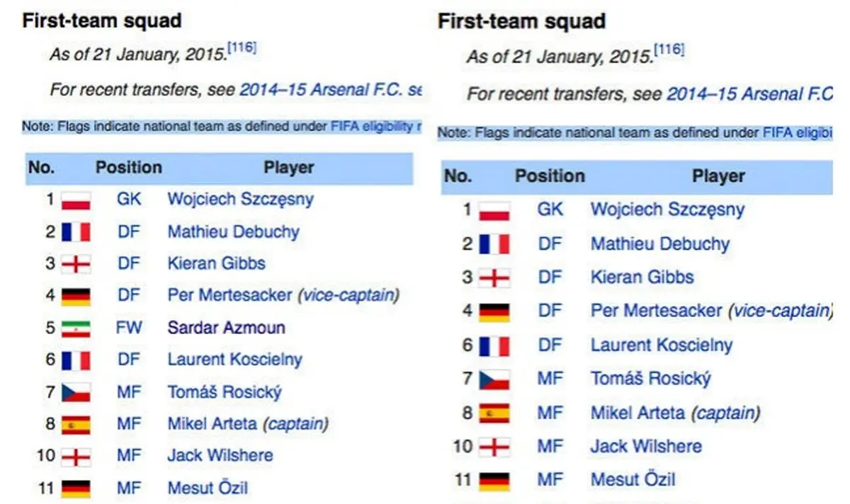This screenshot has width=850, height=504.
Task: Open Tomáš Rosický link in the right table
Action: [x=650, y=379]
